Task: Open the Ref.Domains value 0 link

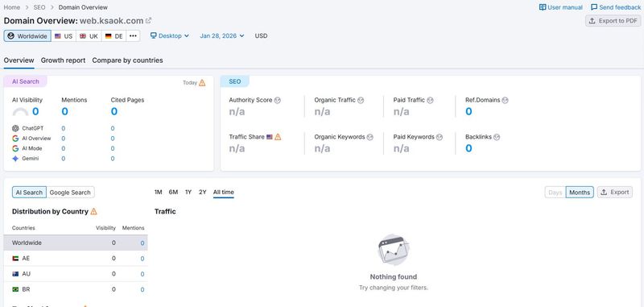Action: (x=469, y=112)
